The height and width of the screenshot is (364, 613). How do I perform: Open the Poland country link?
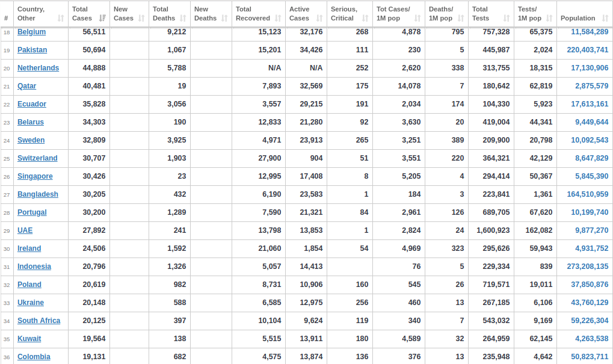click(x=29, y=284)
